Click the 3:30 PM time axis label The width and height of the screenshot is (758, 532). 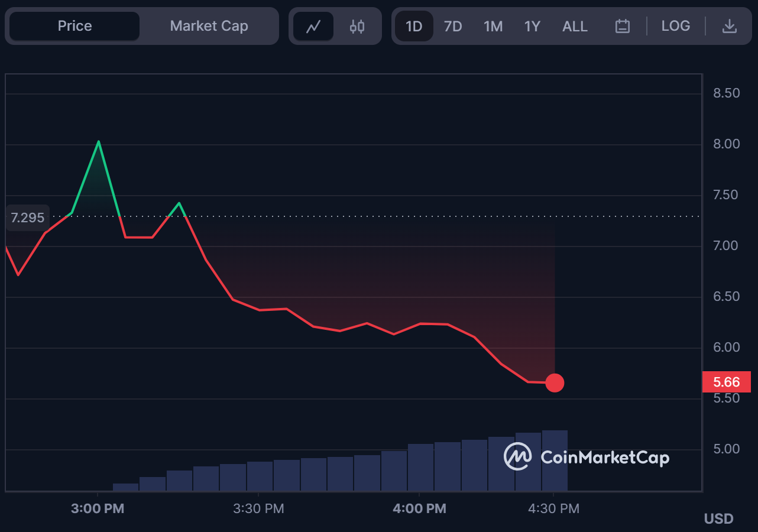(x=258, y=508)
